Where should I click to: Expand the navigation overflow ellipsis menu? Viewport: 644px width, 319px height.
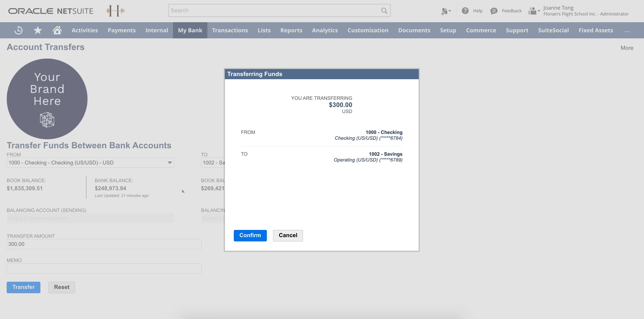tap(627, 31)
